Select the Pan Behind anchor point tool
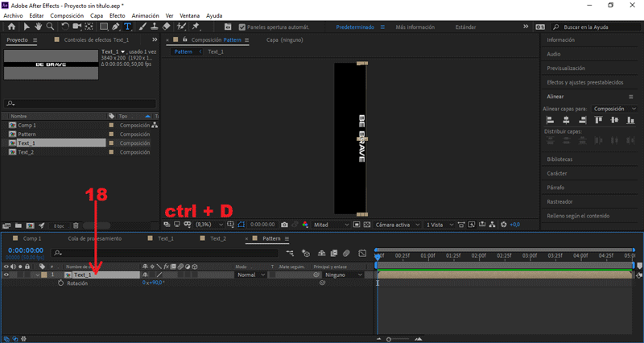This screenshot has height=343, width=644. 89,27
